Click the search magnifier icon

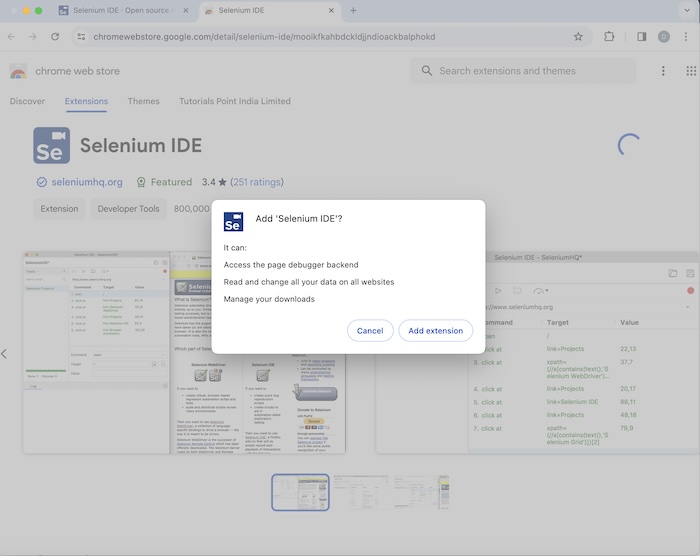427,71
